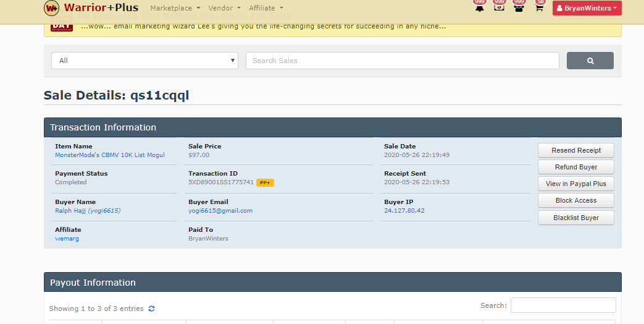Image resolution: width=644 pixels, height=324 pixels.
Task: Open the All sales filter dropdown
Action: [144, 61]
